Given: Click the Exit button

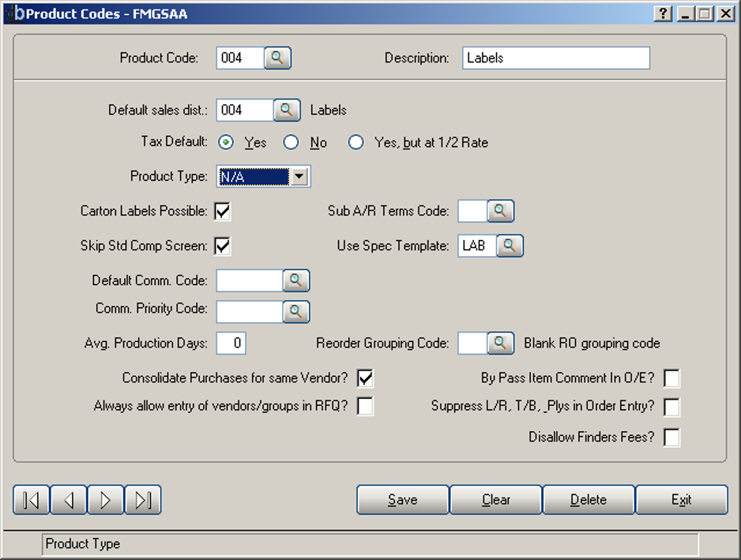Looking at the screenshot, I should 682,500.
